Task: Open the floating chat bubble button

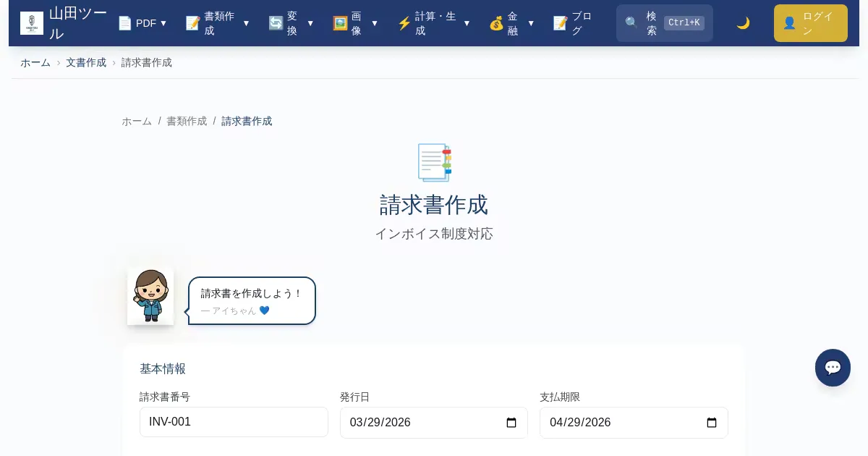Action: point(833,368)
